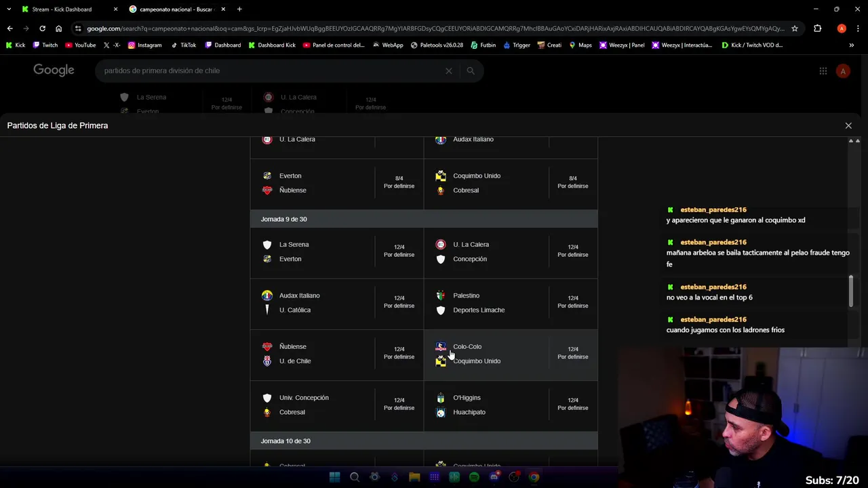Reload the Google search page
Viewport: 868px width, 488px height.
point(42,28)
